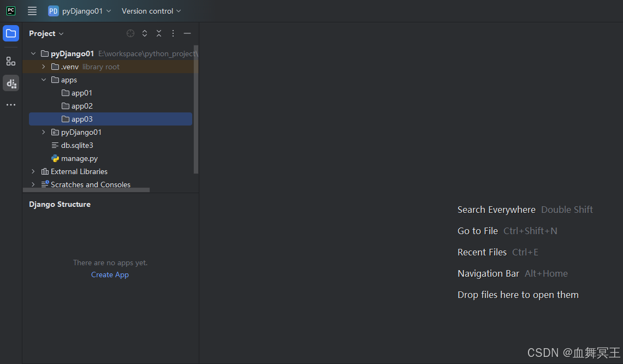Select the inner pyDjango01 package

pyautogui.click(x=111, y=132)
